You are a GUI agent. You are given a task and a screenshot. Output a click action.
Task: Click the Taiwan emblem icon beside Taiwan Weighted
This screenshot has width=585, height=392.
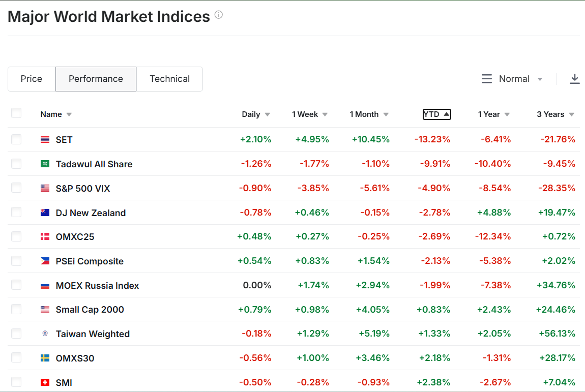[45, 334]
